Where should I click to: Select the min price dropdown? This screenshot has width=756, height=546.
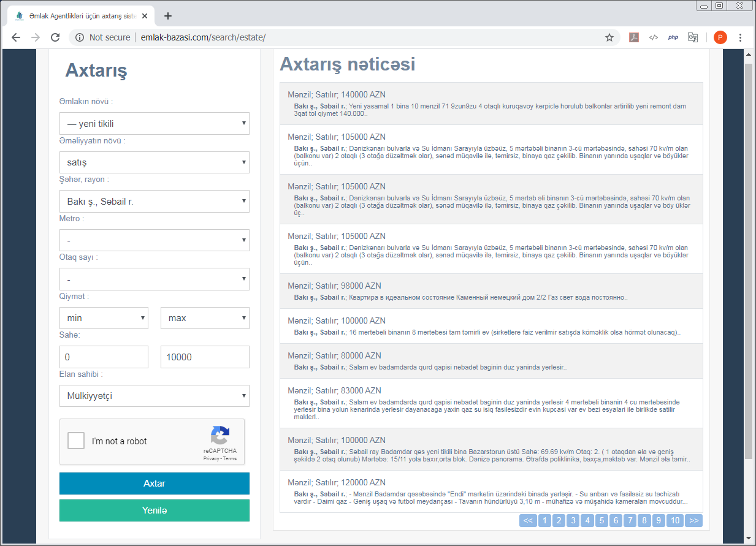pos(104,318)
